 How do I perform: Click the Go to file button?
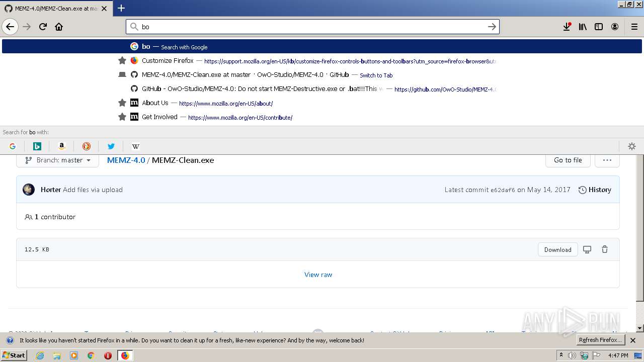(568, 160)
